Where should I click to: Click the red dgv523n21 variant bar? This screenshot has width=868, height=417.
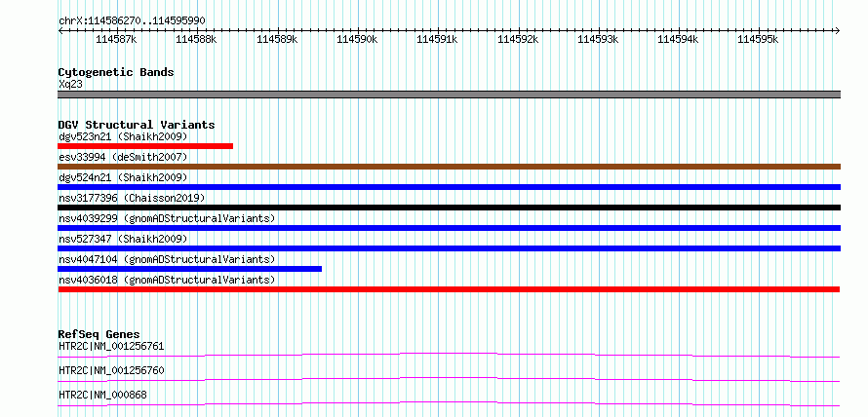point(145,146)
